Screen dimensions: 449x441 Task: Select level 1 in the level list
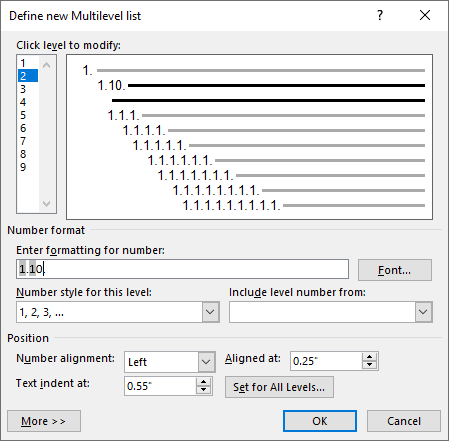[x=28, y=63]
